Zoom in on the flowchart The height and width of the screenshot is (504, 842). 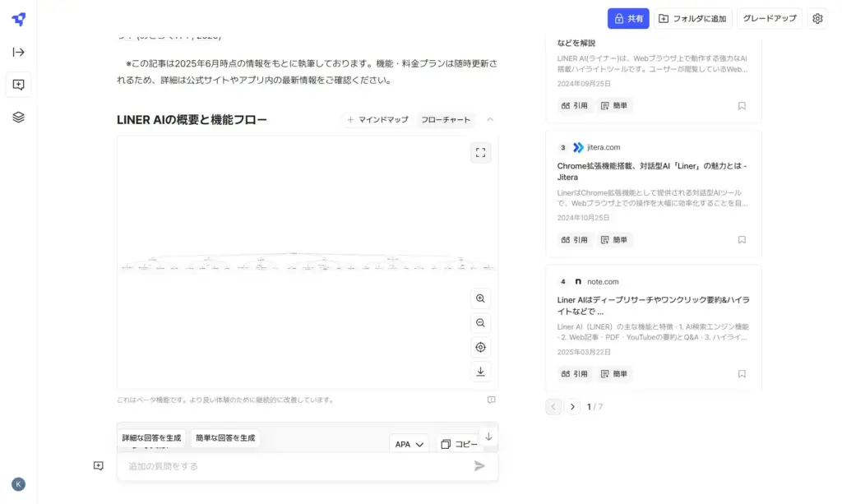tap(480, 298)
